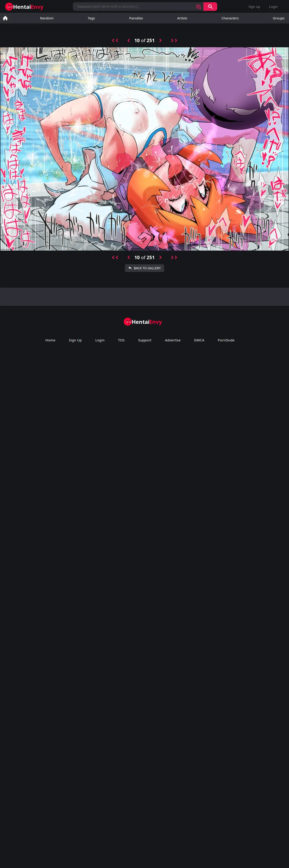Click the pink magnifier search button

click(210, 7)
